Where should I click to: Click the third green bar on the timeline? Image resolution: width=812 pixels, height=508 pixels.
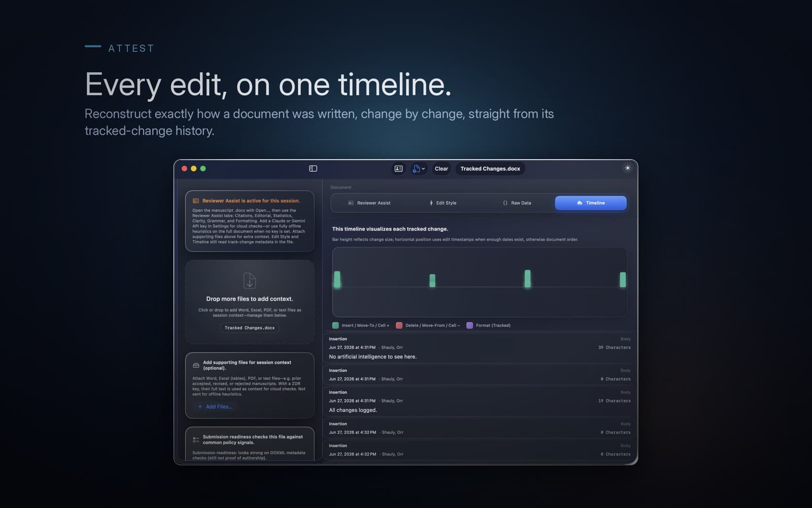click(x=528, y=278)
